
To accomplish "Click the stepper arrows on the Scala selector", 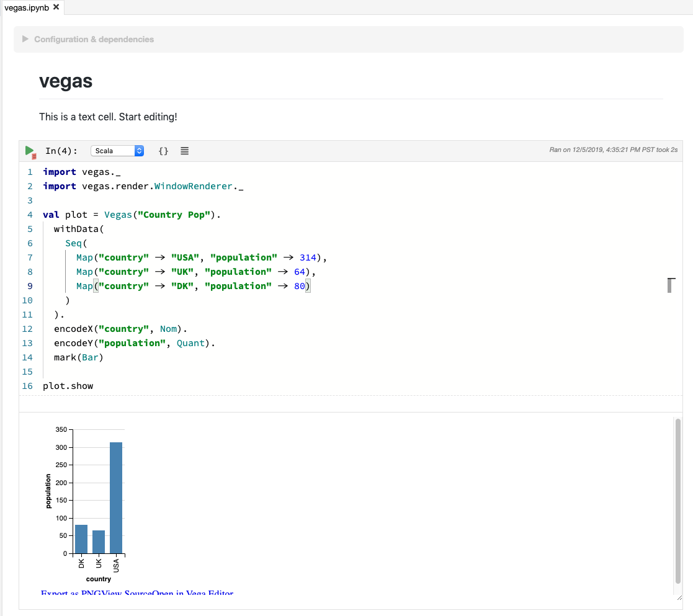I will [x=139, y=150].
